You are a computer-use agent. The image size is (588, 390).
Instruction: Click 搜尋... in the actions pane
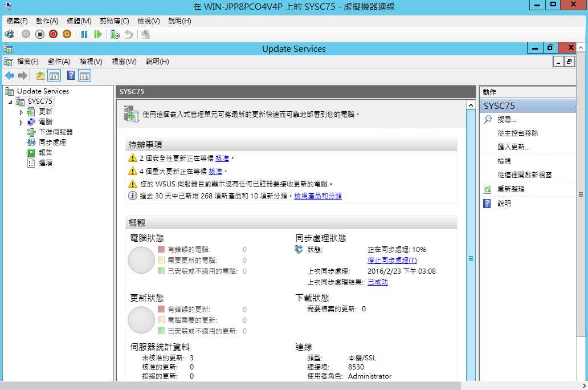point(507,120)
